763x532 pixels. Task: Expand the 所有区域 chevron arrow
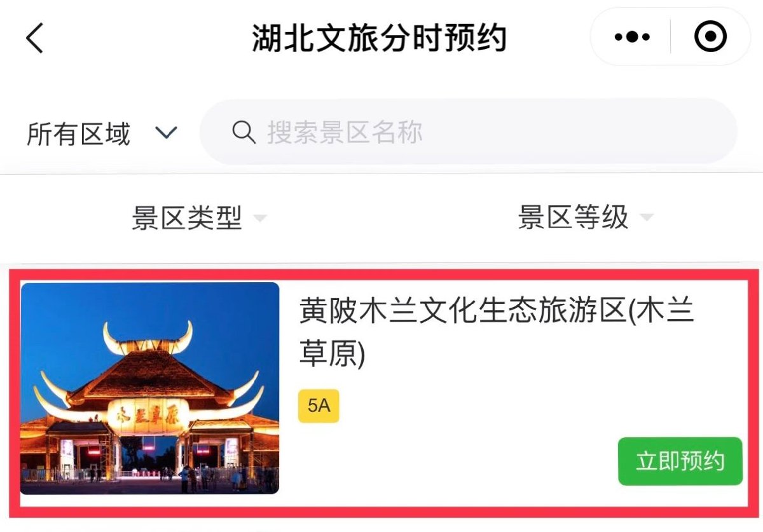click(166, 133)
